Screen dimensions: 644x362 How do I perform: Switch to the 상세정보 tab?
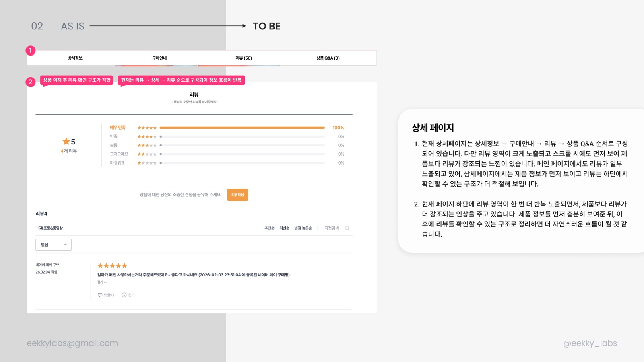(75, 58)
